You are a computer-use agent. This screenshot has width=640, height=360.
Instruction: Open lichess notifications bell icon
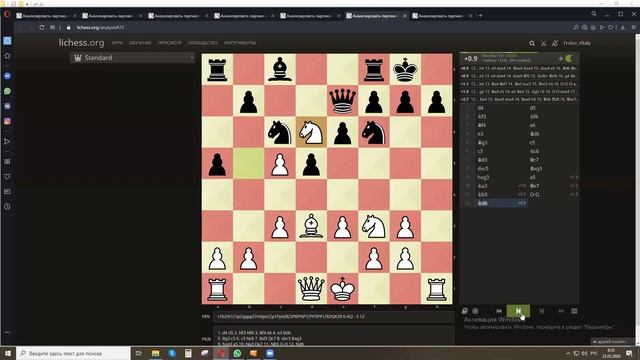[555, 43]
